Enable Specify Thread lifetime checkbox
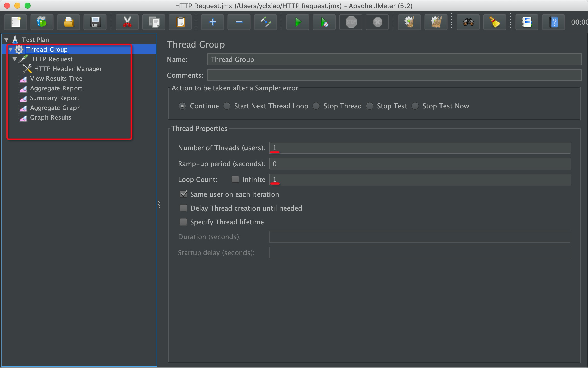 [x=183, y=222]
